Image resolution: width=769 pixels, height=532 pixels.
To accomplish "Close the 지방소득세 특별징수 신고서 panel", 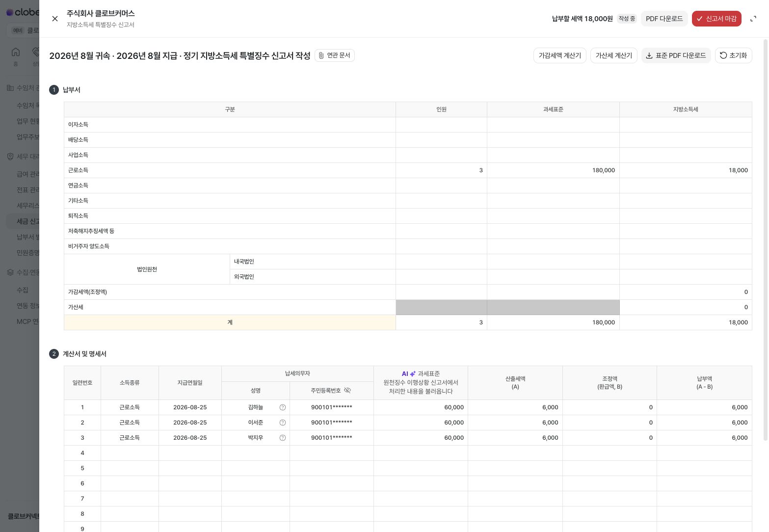I will (55, 19).
